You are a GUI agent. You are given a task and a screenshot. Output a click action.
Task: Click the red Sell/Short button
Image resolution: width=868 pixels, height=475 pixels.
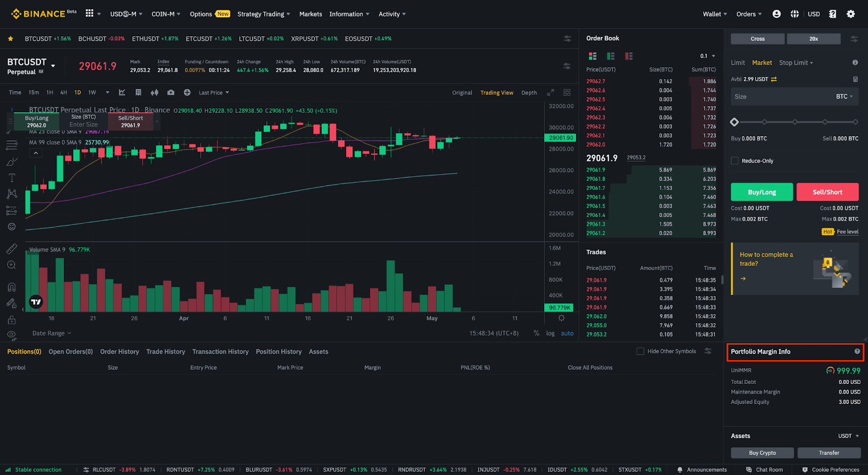827,192
